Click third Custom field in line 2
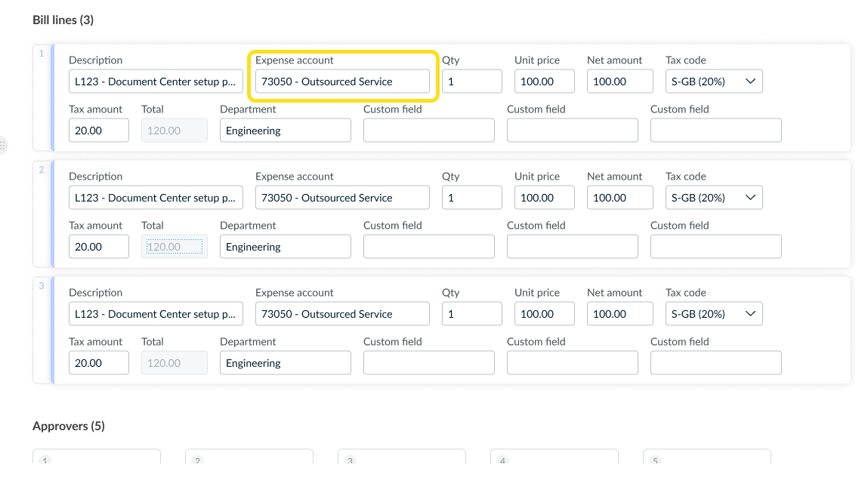 715,247
